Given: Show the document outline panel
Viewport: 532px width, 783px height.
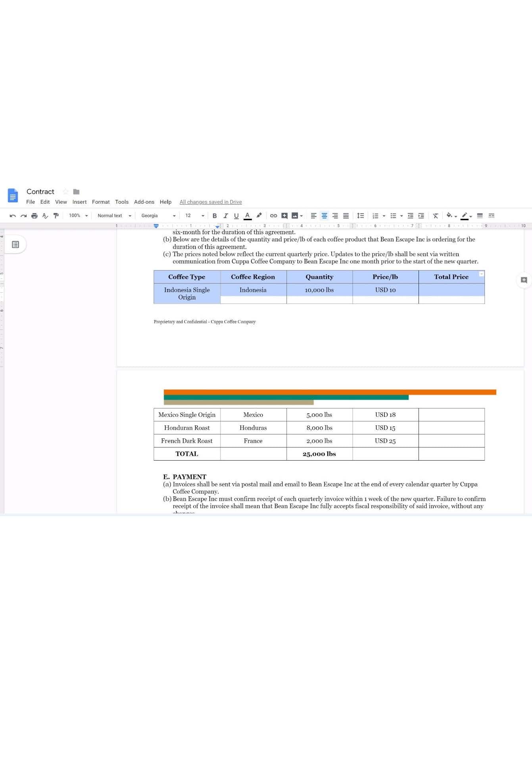Looking at the screenshot, I should click(15, 245).
